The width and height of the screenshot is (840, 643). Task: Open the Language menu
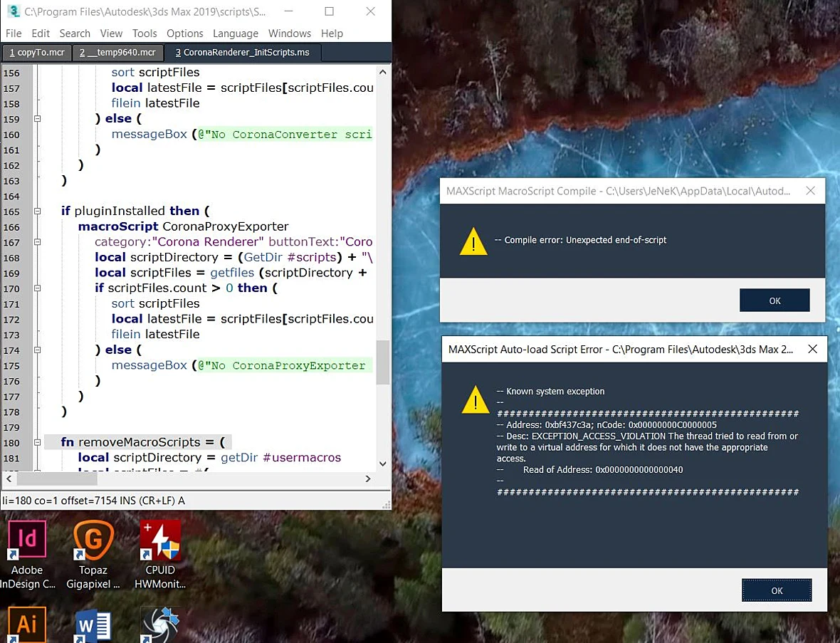click(235, 33)
